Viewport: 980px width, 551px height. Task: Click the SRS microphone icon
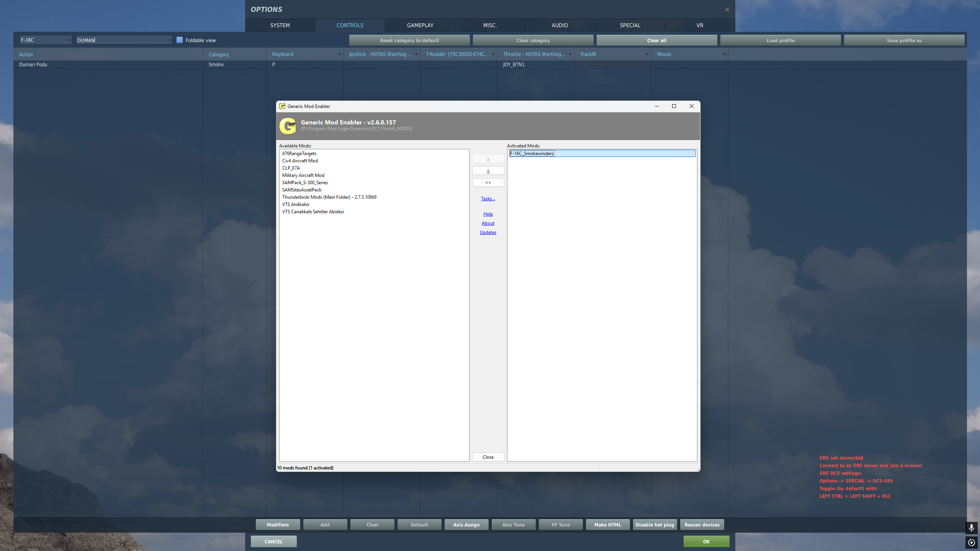[x=971, y=528]
